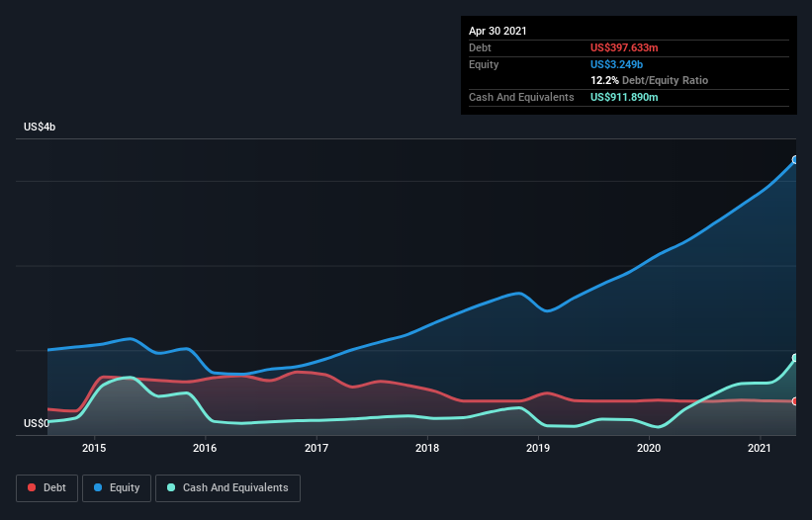The width and height of the screenshot is (812, 520).
Task: Click Cash And Equivalents label in tooltip
Action: [x=521, y=97]
